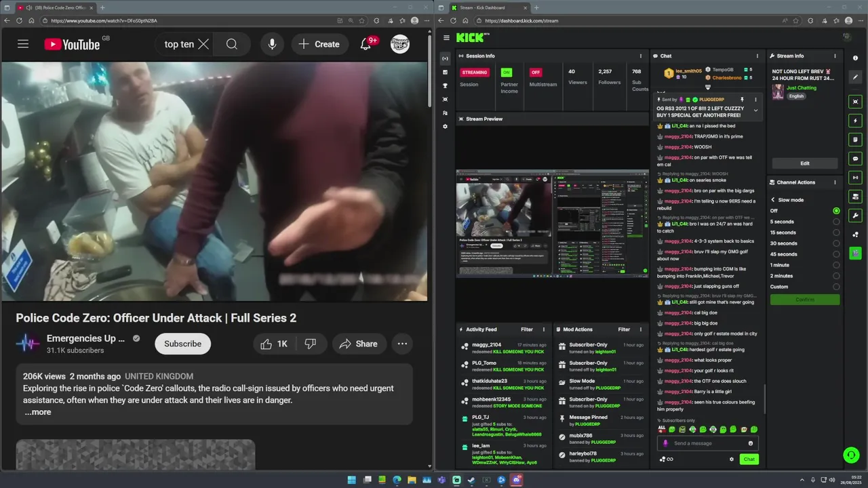Click the YouTube Share button

click(x=358, y=344)
